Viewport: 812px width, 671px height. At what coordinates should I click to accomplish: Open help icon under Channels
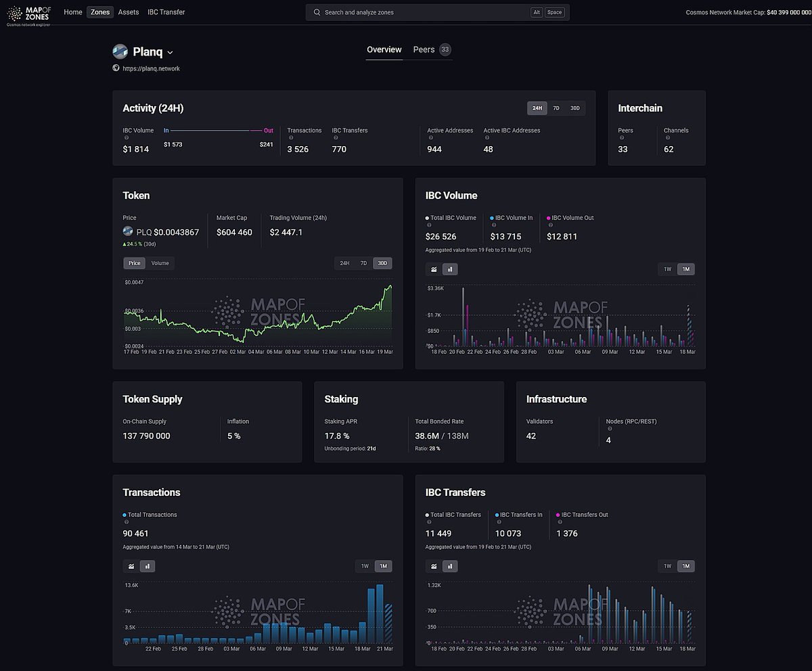(x=668, y=138)
